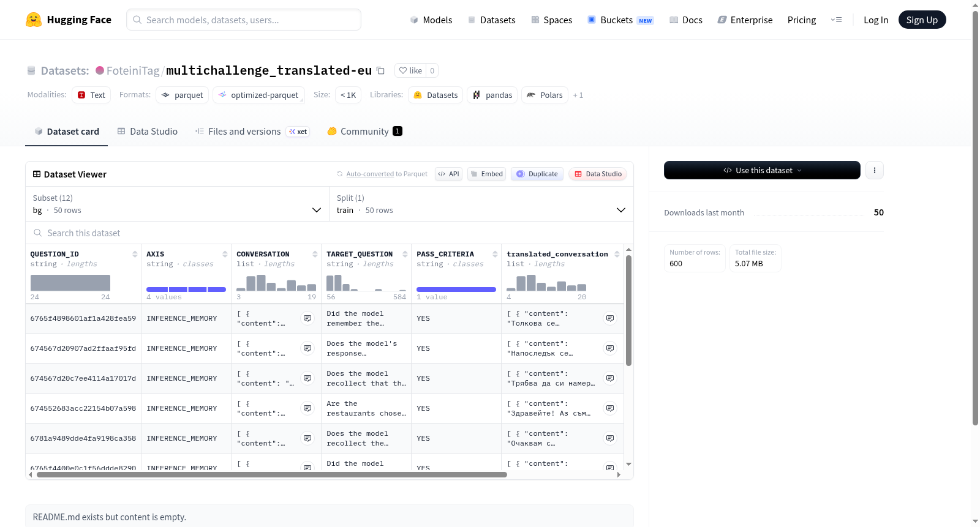
Task: Sort by the AXIS column arrows
Action: [225, 254]
